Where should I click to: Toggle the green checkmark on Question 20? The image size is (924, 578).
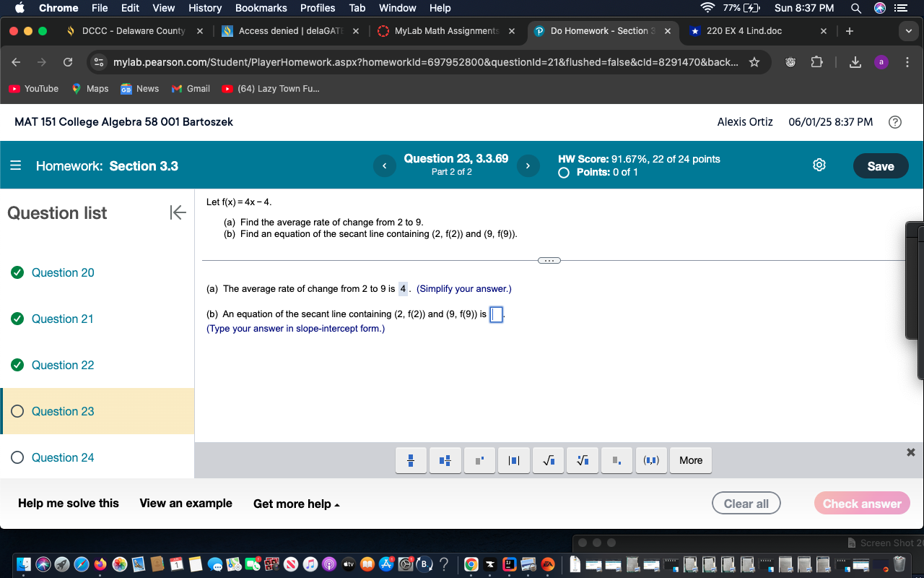click(x=17, y=272)
